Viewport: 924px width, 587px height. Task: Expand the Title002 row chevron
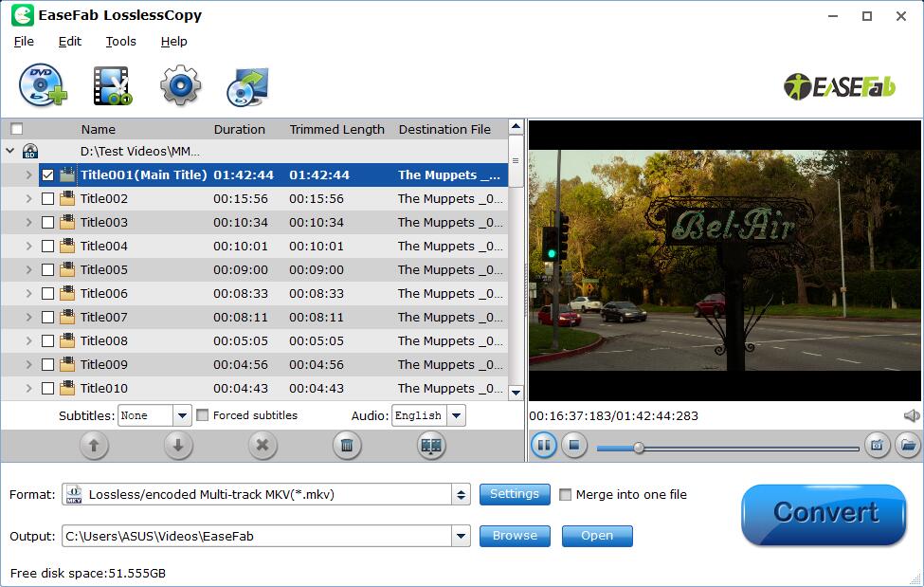pyautogui.click(x=28, y=199)
